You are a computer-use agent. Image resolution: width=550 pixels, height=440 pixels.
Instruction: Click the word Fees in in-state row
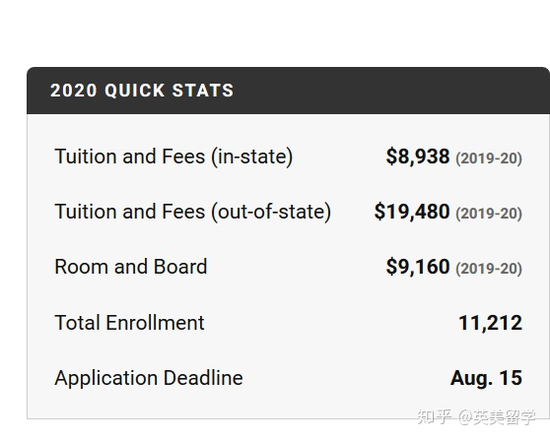point(183,156)
